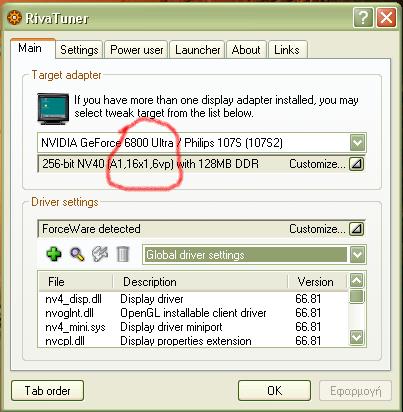Click the Tab order button
This screenshot has height=412, width=403.
(47, 390)
